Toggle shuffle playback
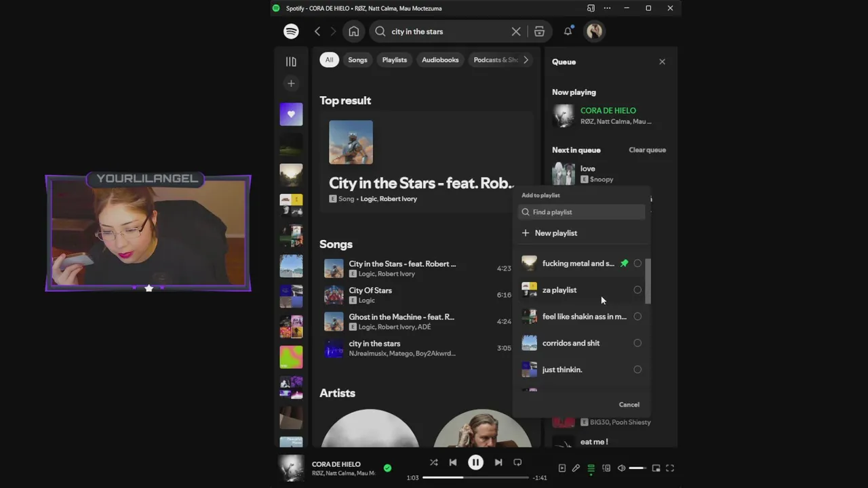 pos(434,462)
